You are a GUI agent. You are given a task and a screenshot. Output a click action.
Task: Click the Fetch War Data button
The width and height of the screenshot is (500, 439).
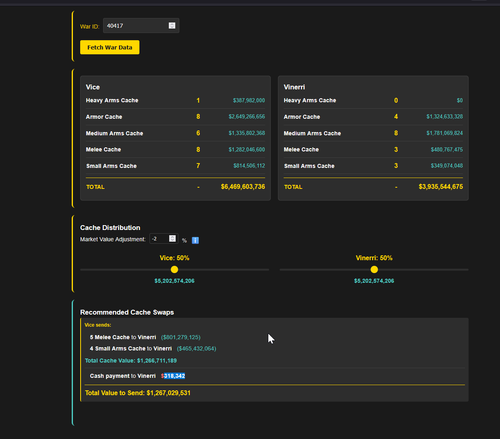pos(110,47)
